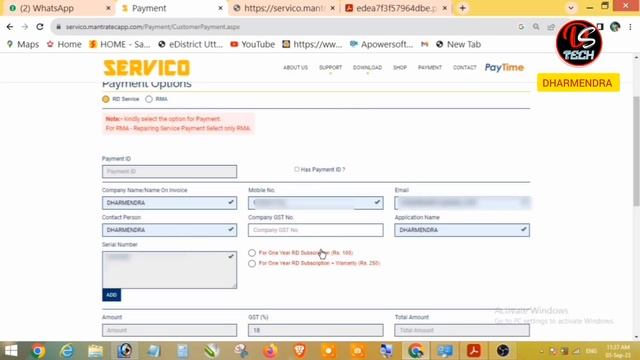
Task: Expand the SUPPORT menu
Action: [330, 68]
